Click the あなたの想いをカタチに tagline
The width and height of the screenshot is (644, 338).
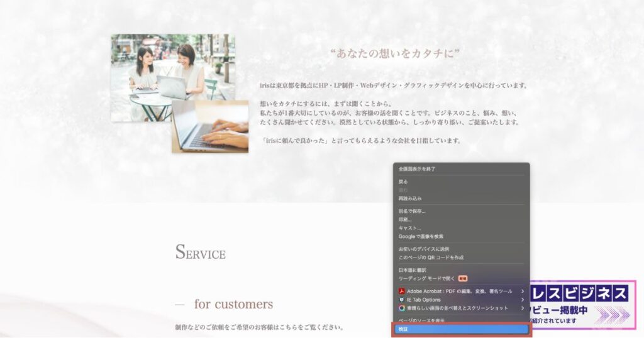coord(394,53)
